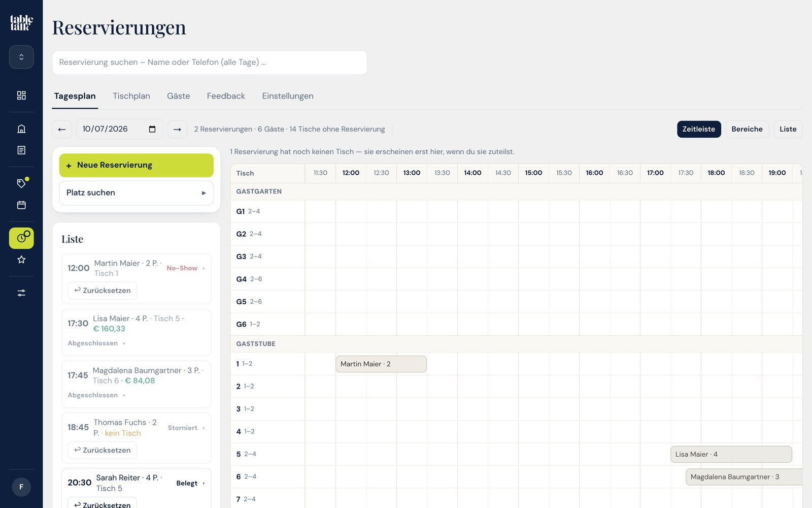
Task: Click the € 160,33 amount for Lisa Maier
Action: 109,329
